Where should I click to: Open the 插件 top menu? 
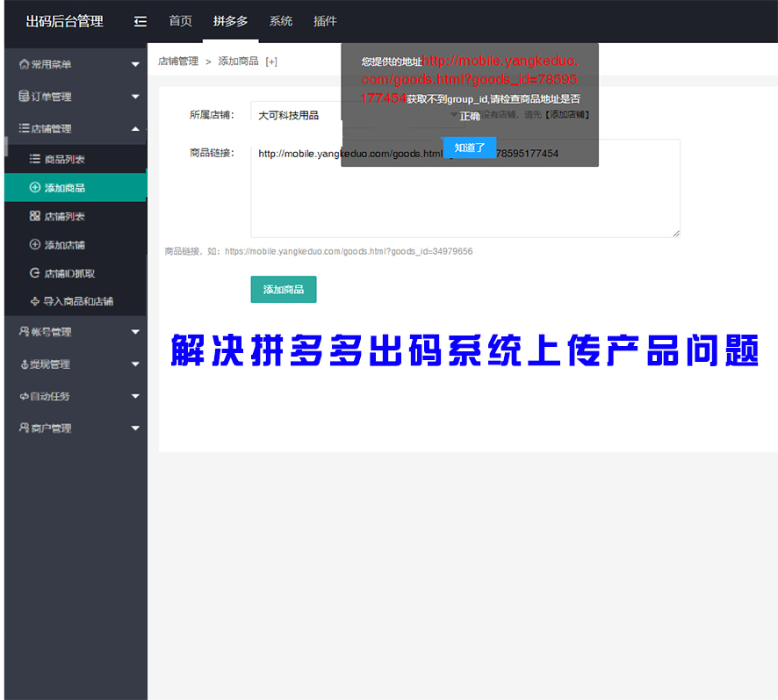(325, 21)
